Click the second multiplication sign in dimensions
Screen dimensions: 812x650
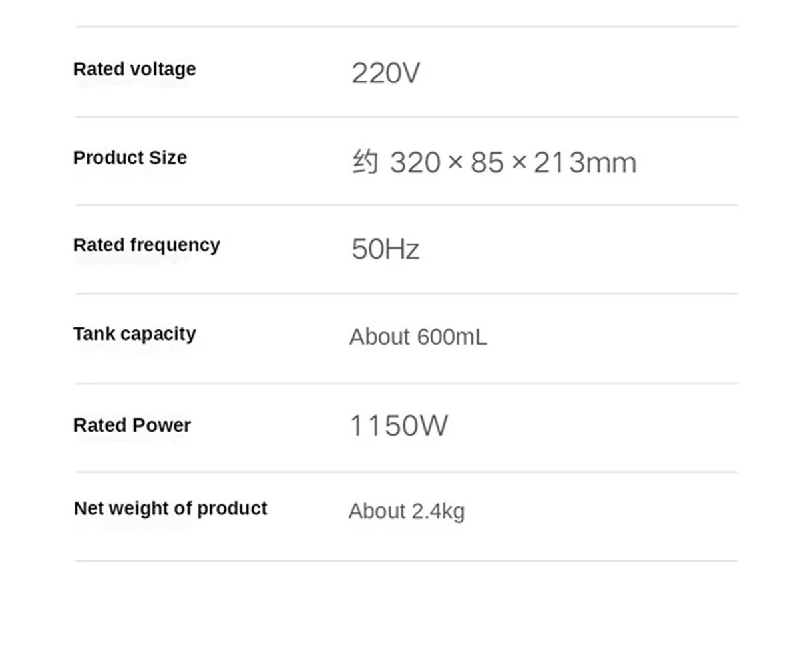tap(519, 163)
